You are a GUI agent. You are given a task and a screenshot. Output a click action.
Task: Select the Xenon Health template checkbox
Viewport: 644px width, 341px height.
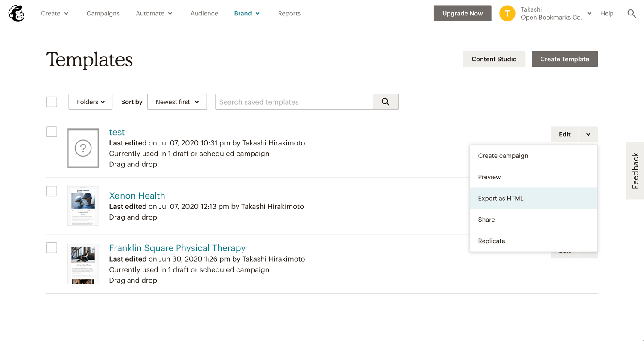[x=52, y=191]
